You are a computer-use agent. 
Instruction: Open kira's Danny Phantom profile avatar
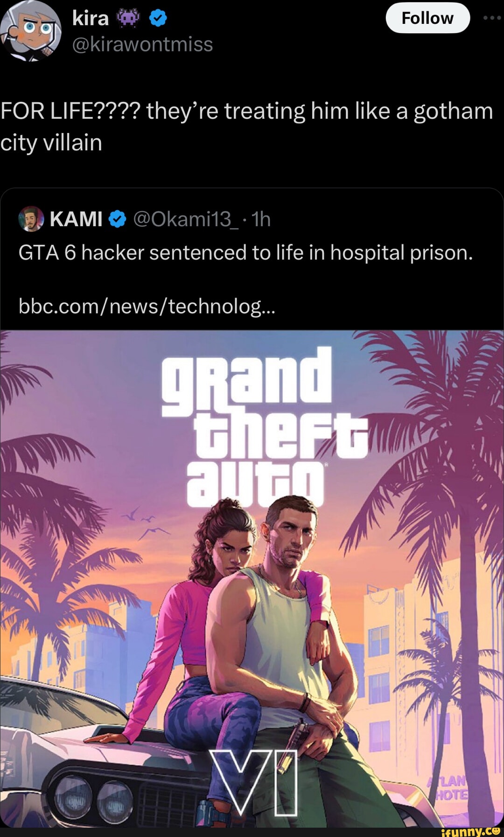(x=31, y=31)
